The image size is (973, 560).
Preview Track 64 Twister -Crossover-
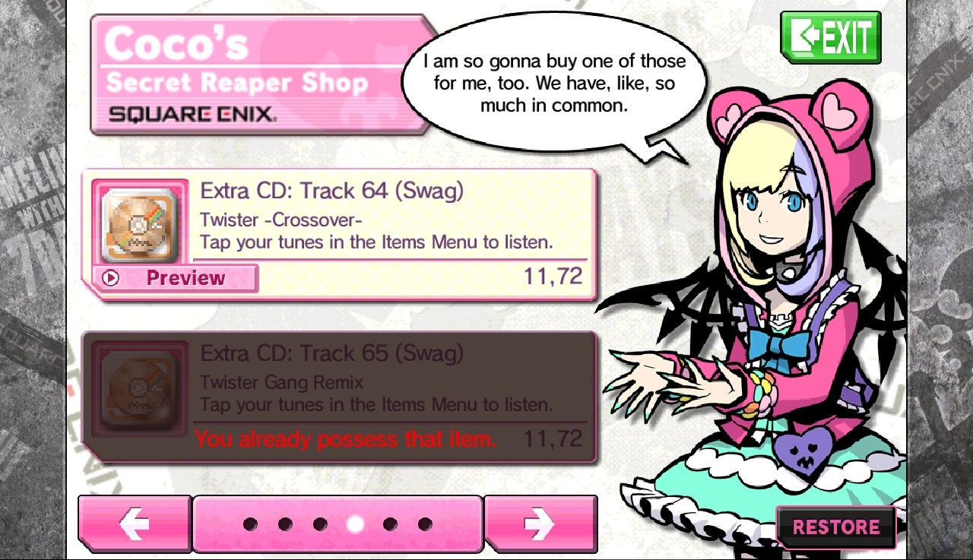point(175,278)
